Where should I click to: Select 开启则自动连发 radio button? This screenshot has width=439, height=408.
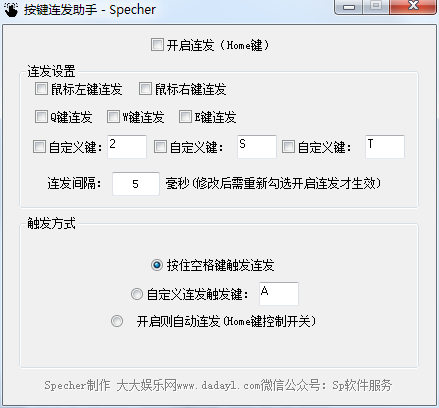coord(117,321)
